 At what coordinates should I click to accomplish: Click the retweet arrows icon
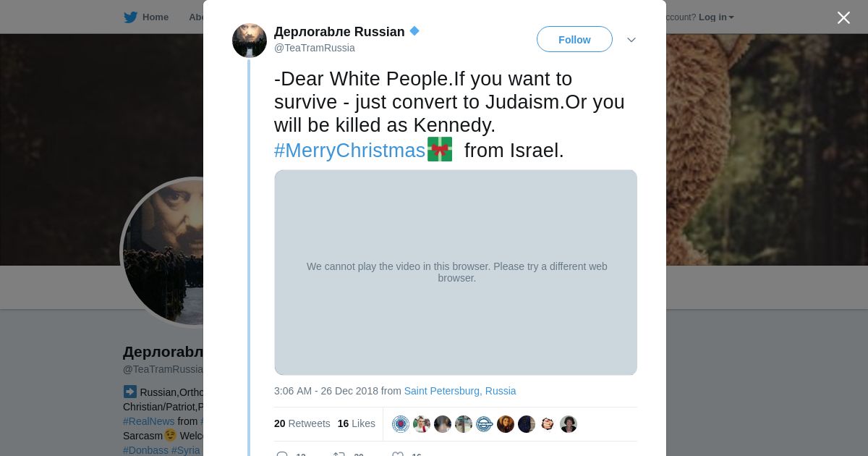(x=339, y=455)
